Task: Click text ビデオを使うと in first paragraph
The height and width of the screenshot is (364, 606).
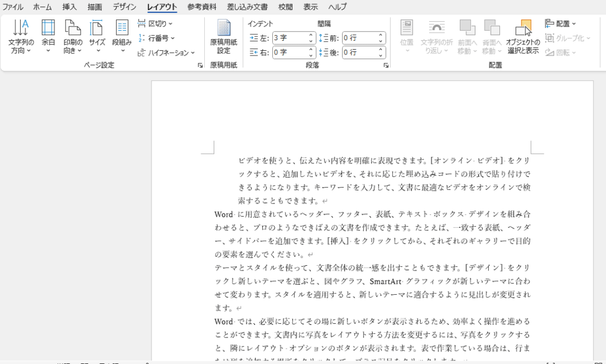Action: (263, 160)
